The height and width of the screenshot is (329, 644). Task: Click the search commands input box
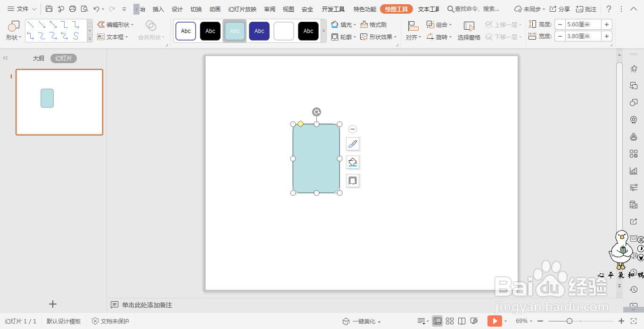click(x=474, y=9)
